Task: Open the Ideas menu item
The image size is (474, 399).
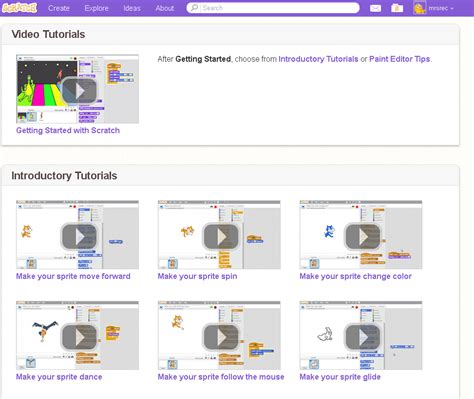Action: click(x=132, y=8)
